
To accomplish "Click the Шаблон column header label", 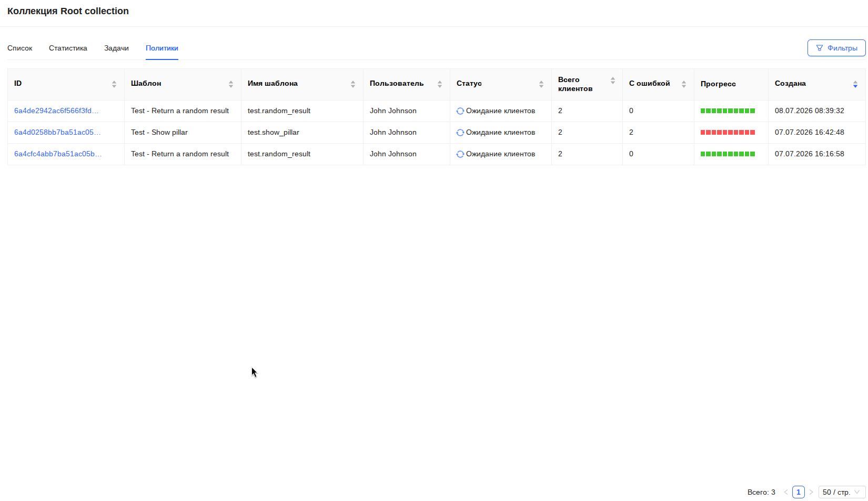I will coord(146,83).
